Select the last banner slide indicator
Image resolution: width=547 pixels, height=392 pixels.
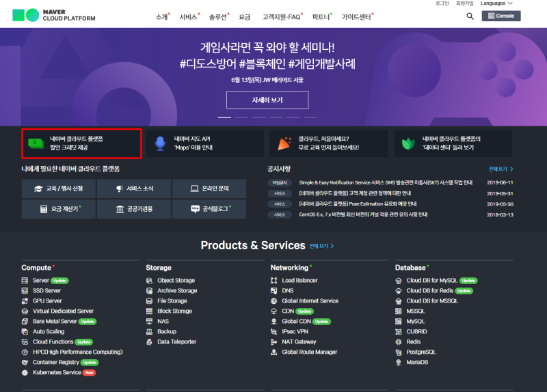point(310,117)
